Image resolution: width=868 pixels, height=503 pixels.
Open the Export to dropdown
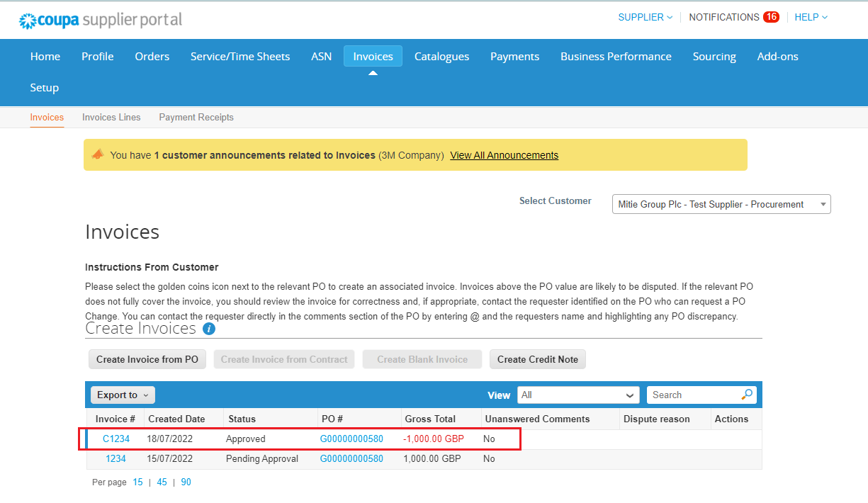pos(123,395)
